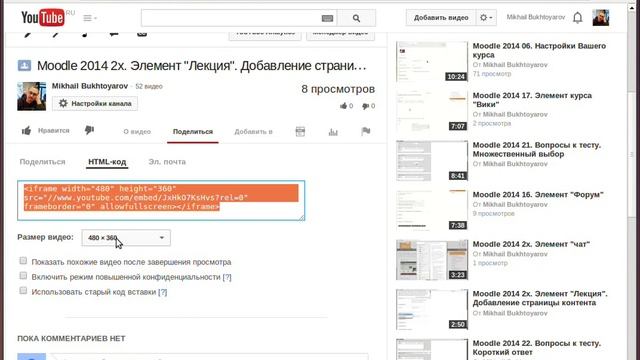The height and width of the screenshot is (360, 640).
Task: Select the Поделиться sub-tab
Action: pyautogui.click(x=42, y=162)
